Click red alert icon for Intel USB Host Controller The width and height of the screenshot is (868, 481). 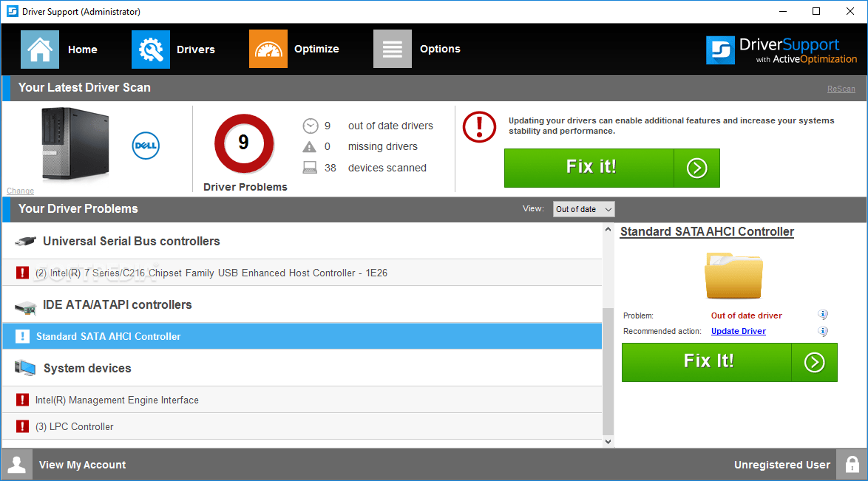click(x=22, y=273)
